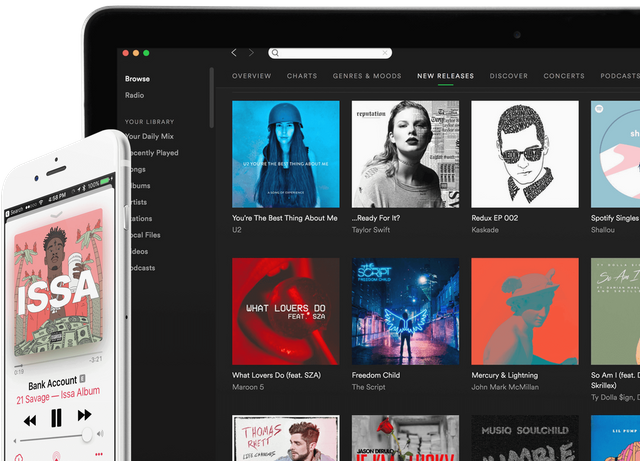Skip to next track on iPhone
The height and width of the screenshot is (461, 640).
84,415
